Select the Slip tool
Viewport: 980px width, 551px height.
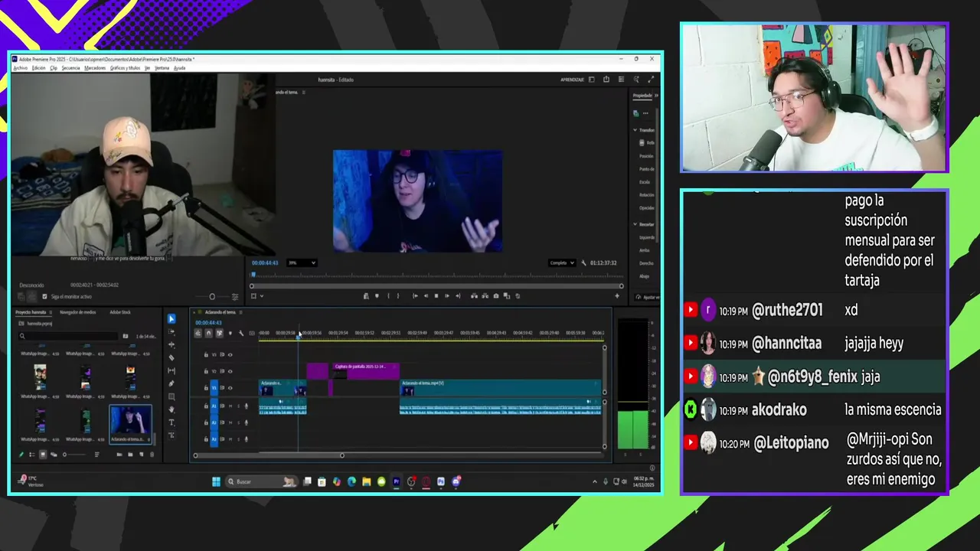[171, 370]
